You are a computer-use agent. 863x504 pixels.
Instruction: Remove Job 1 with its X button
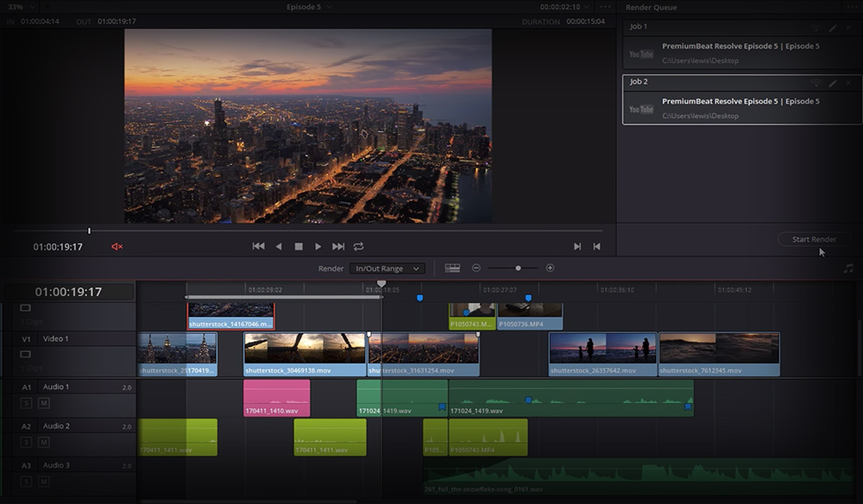click(848, 28)
